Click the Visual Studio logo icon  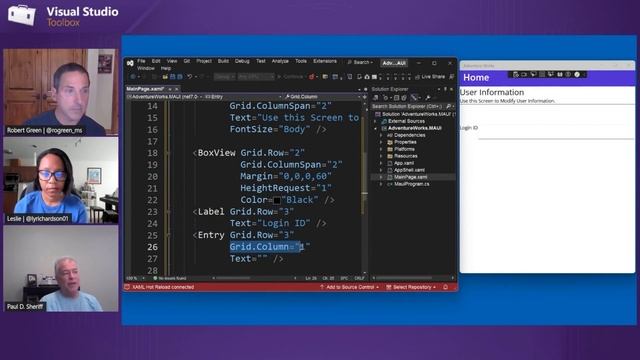point(130,63)
